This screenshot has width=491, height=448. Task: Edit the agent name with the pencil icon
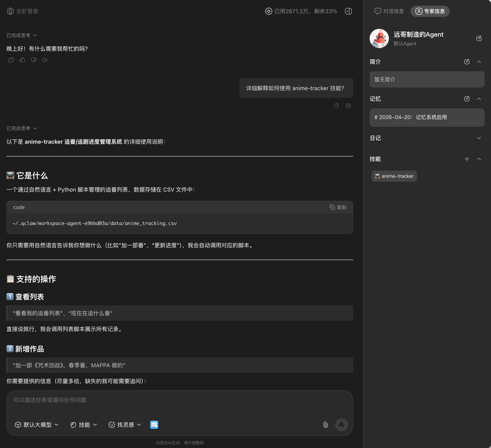click(479, 38)
